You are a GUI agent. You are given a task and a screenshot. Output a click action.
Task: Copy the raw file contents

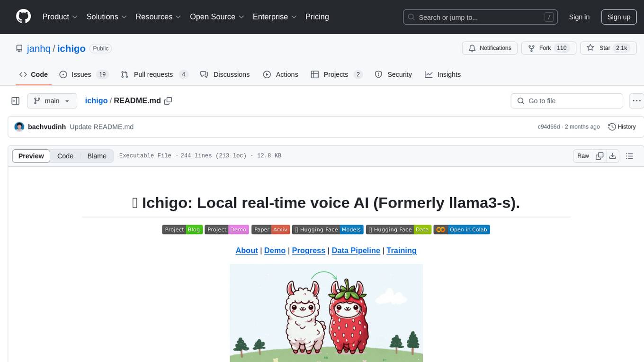(x=599, y=156)
